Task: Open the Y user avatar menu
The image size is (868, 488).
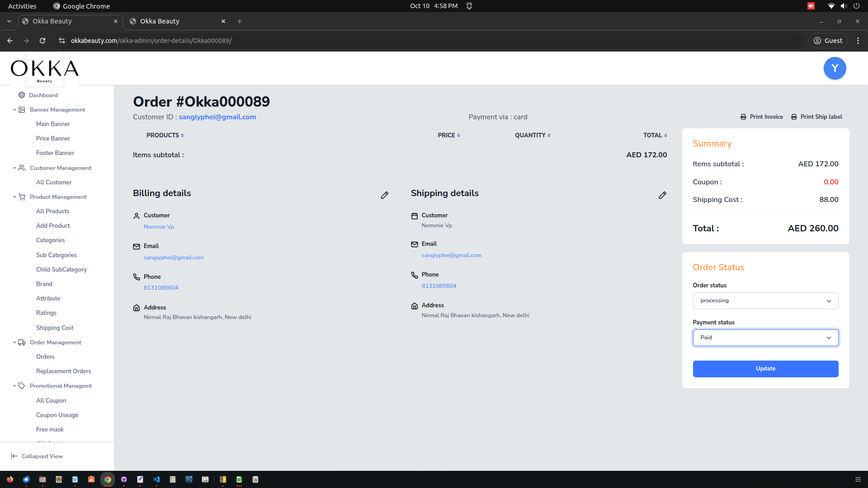Action: pos(835,68)
